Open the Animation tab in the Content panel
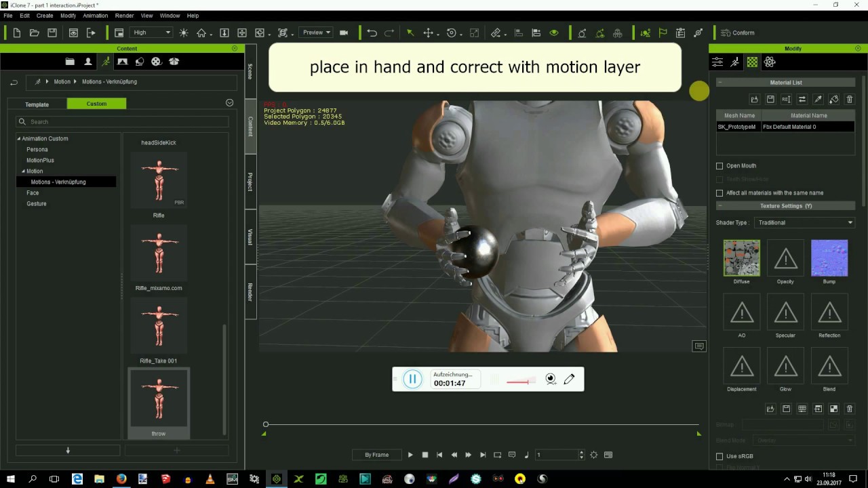 point(106,62)
